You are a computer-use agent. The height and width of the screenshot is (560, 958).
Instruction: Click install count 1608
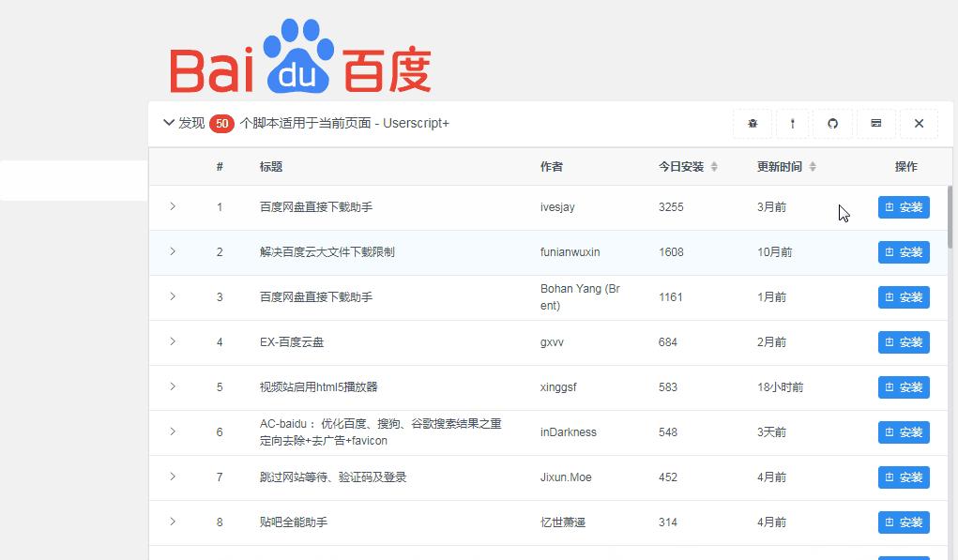click(671, 252)
